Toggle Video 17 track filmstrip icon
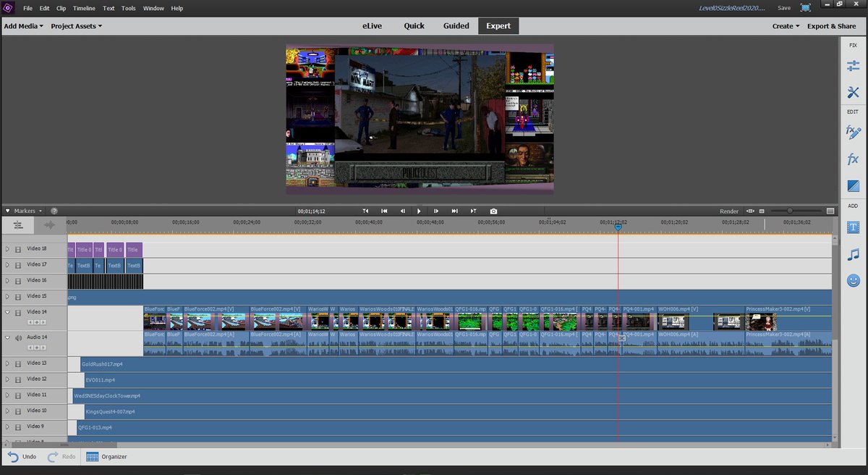 coord(18,266)
